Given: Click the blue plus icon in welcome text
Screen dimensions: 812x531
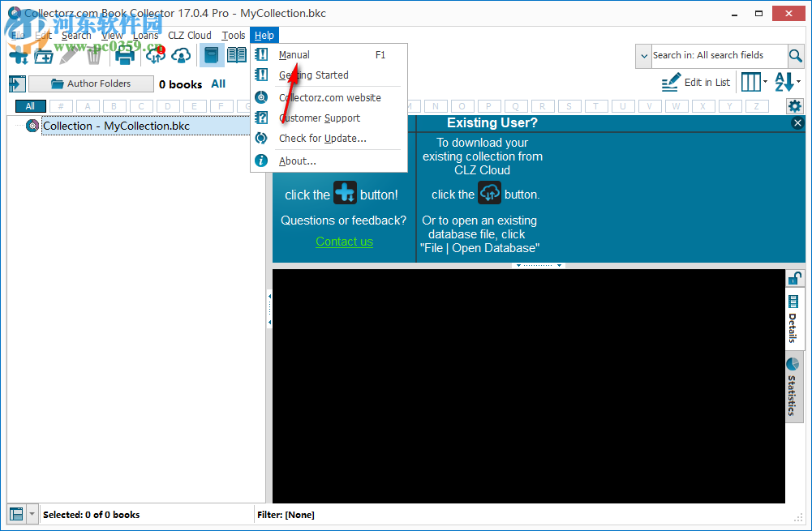Looking at the screenshot, I should coord(345,193).
